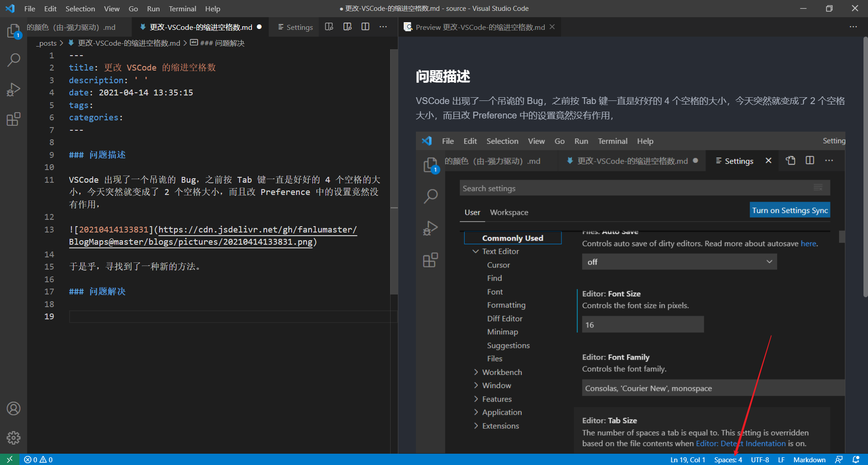Image resolution: width=868 pixels, height=465 pixels.
Task: Change file encoding via UTF-8
Action: tap(760, 460)
